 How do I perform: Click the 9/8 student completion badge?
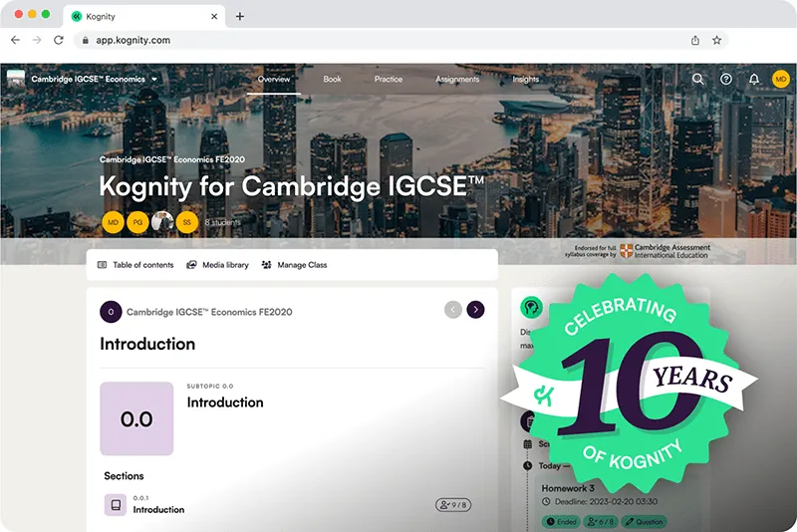[453, 505]
